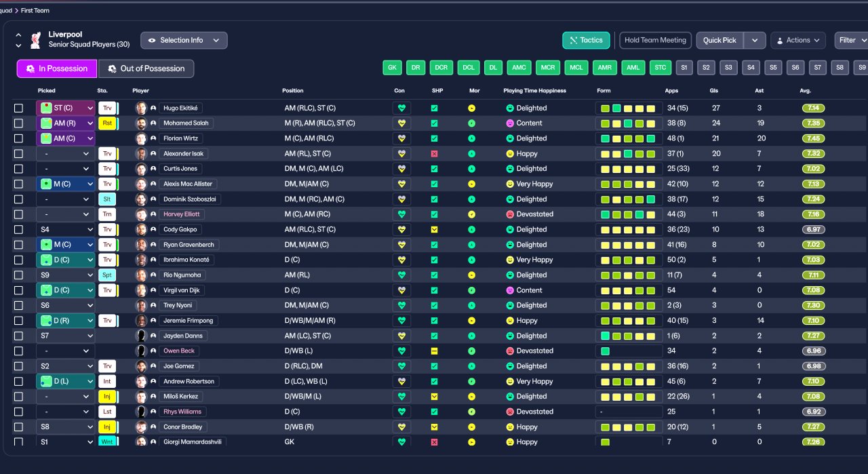Screen dimensions: 868x474
Task: Click Cody Gakpo's grey 6.97 average rating
Action: tap(814, 229)
